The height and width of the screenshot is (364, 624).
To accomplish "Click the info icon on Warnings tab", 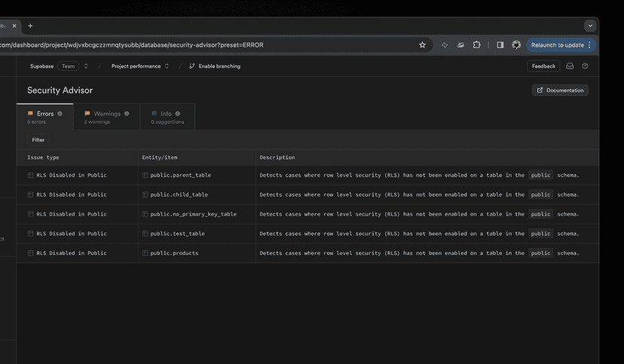I will coord(127,114).
